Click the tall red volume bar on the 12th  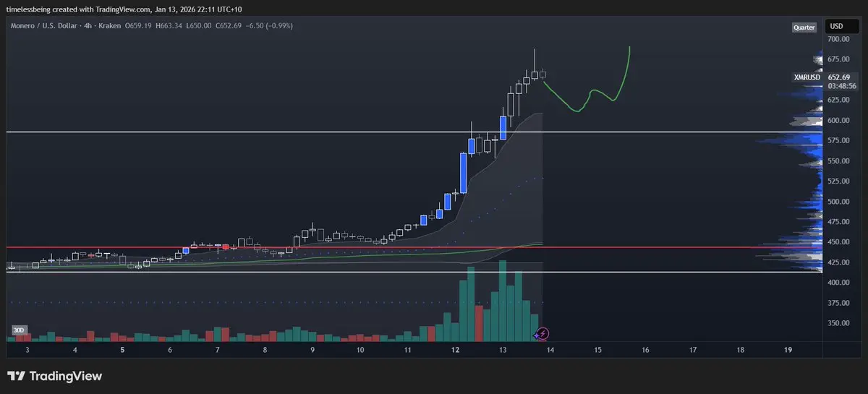click(x=479, y=323)
